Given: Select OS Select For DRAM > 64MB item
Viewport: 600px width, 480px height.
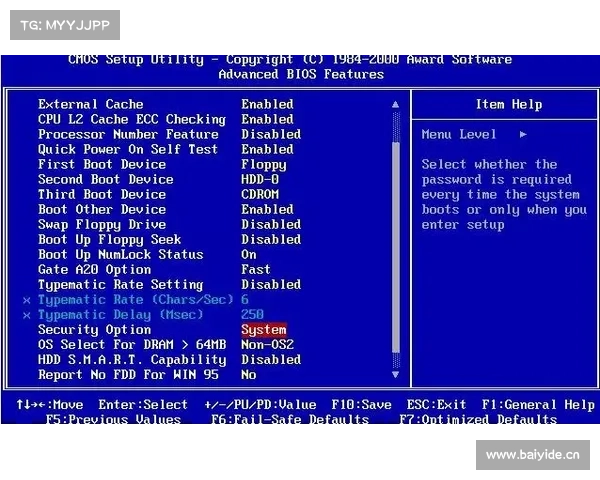Looking at the screenshot, I should click(131, 344).
